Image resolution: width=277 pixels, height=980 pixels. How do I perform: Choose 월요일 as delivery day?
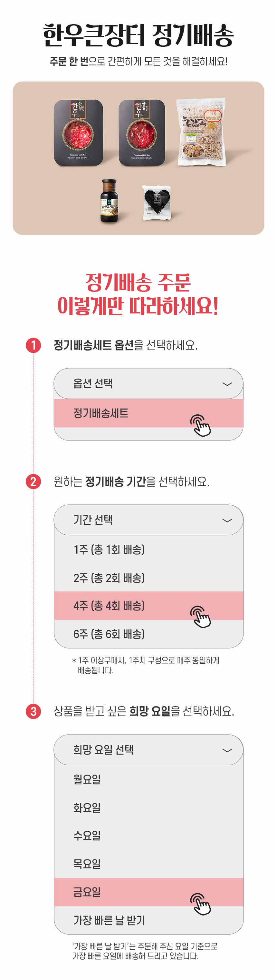coord(87,779)
